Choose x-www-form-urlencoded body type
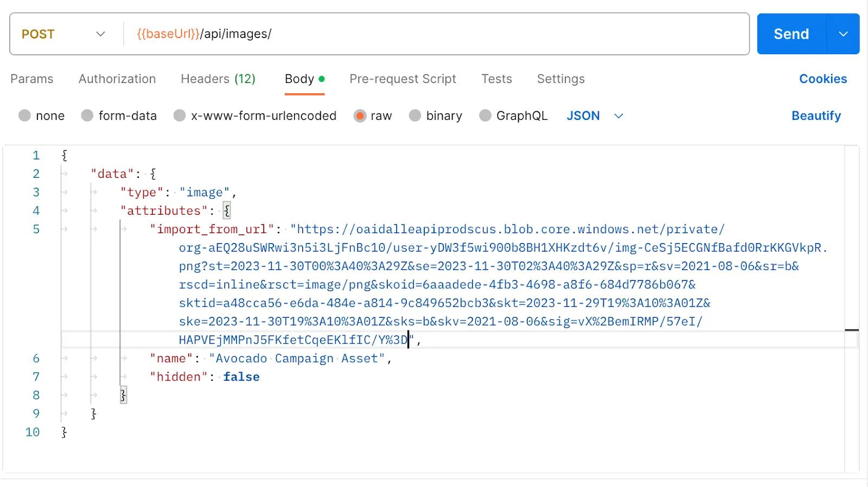The width and height of the screenshot is (868, 487). pyautogui.click(x=180, y=116)
